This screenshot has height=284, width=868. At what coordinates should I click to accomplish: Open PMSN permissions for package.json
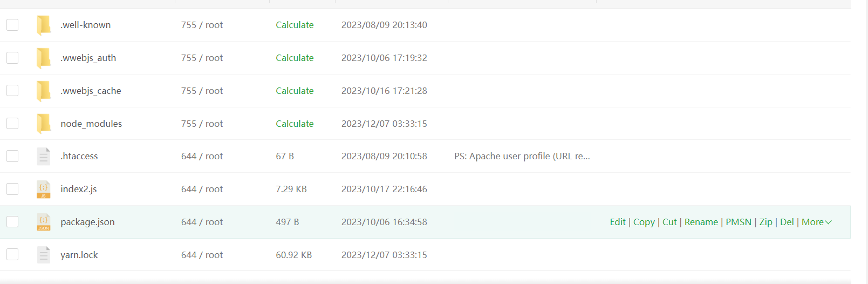pyautogui.click(x=738, y=222)
